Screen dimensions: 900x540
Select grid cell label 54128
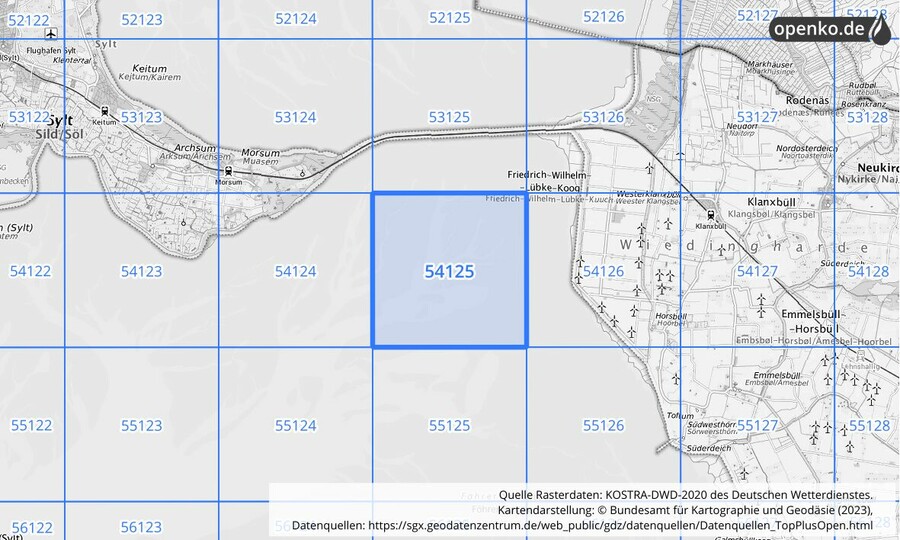tap(868, 271)
